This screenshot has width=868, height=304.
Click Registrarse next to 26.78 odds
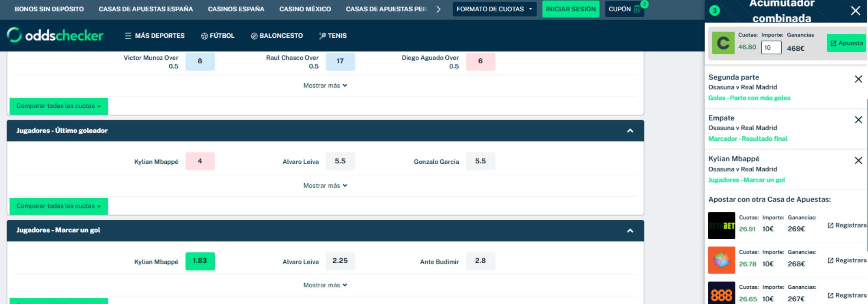tap(847, 260)
